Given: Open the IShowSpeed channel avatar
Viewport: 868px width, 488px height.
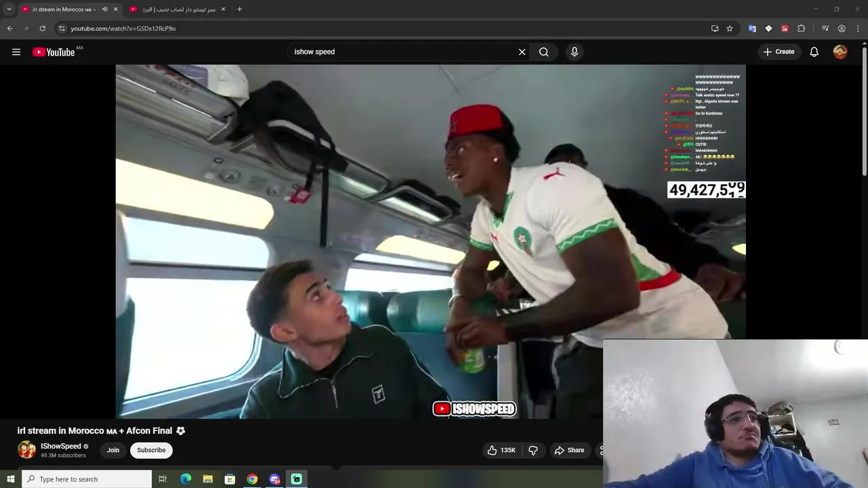Looking at the screenshot, I should coord(26,450).
